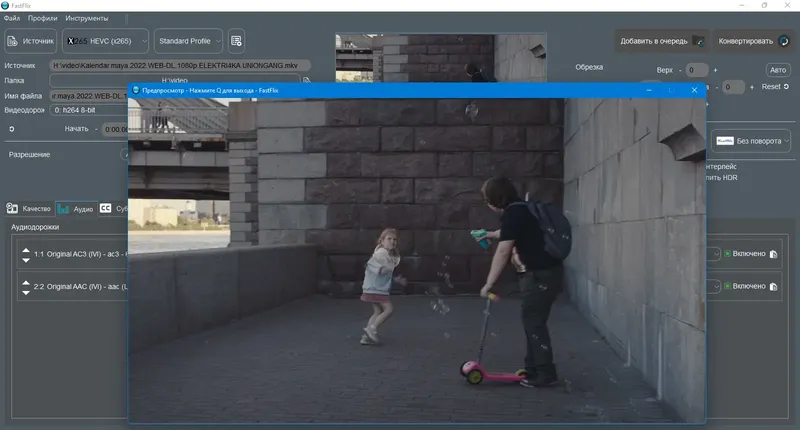Viewport: 800px width, 430px height.
Task: Move audio track 1:1 Original AC3 down
Action: [x=26, y=260]
